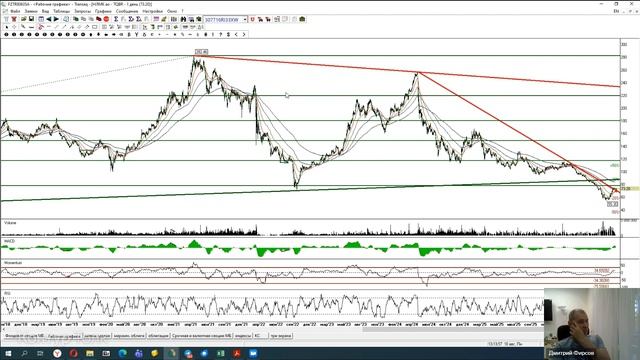Click the binoculars search toolbar icon

click(x=183, y=19)
